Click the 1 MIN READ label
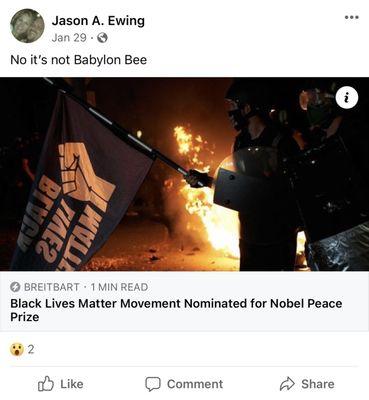The height and width of the screenshot is (400, 369). click(119, 287)
